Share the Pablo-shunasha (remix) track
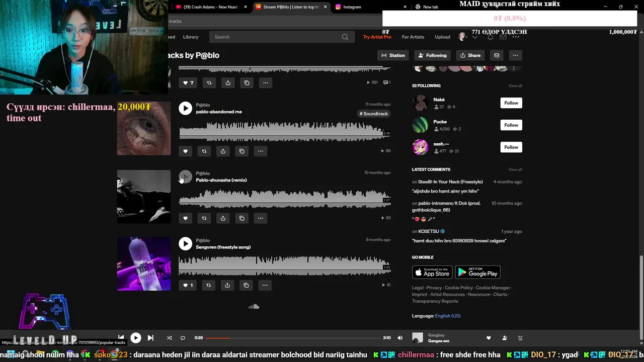 (x=223, y=218)
